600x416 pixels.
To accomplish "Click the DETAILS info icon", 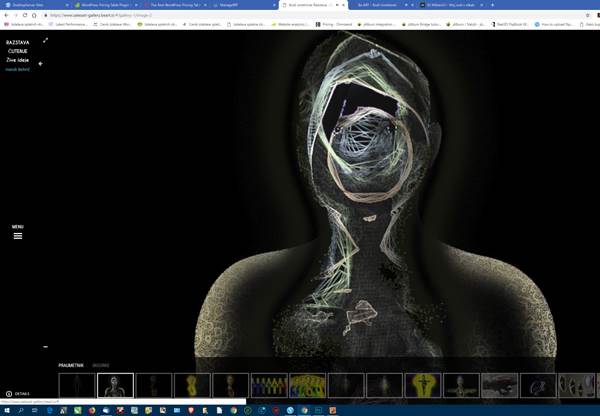I will (x=9, y=394).
